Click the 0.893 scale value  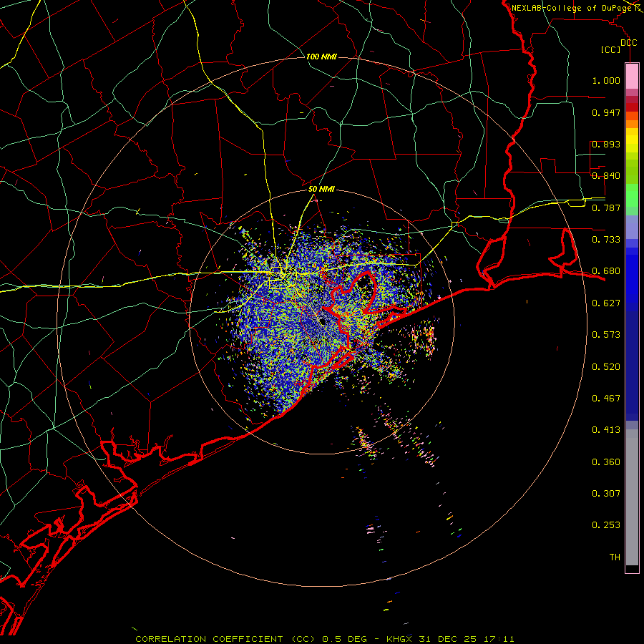tap(606, 144)
